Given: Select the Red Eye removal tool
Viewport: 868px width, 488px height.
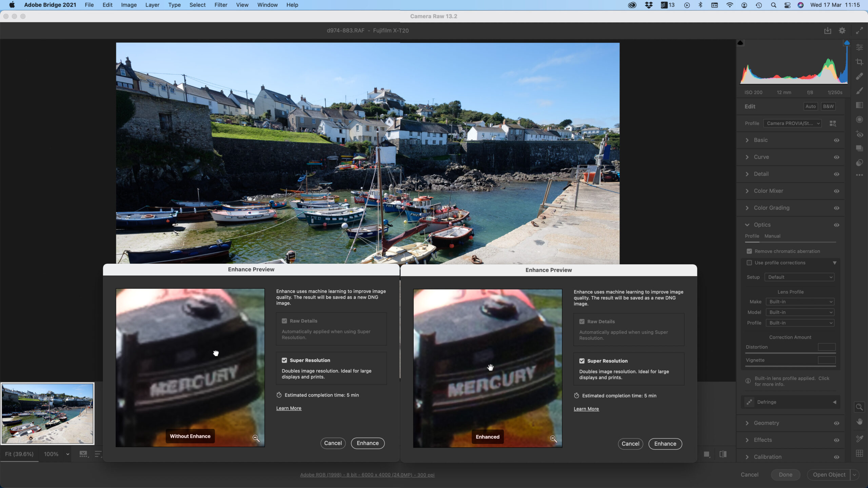Looking at the screenshot, I should [860, 134].
